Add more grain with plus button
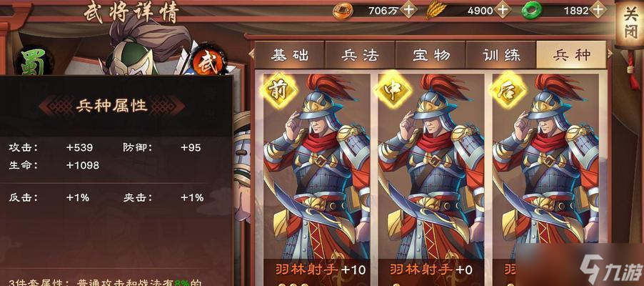 (x=503, y=10)
